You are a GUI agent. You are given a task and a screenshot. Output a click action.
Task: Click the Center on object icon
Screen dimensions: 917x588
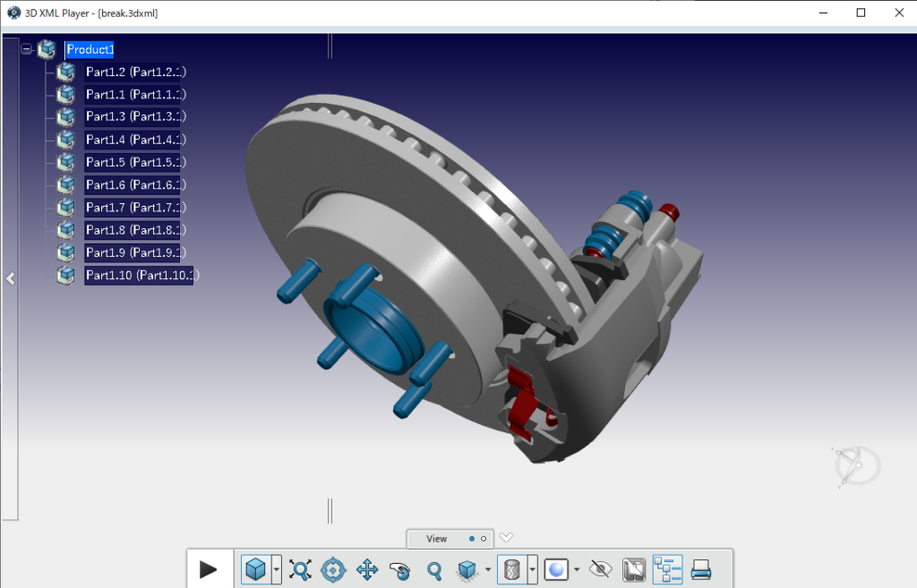[333, 569]
